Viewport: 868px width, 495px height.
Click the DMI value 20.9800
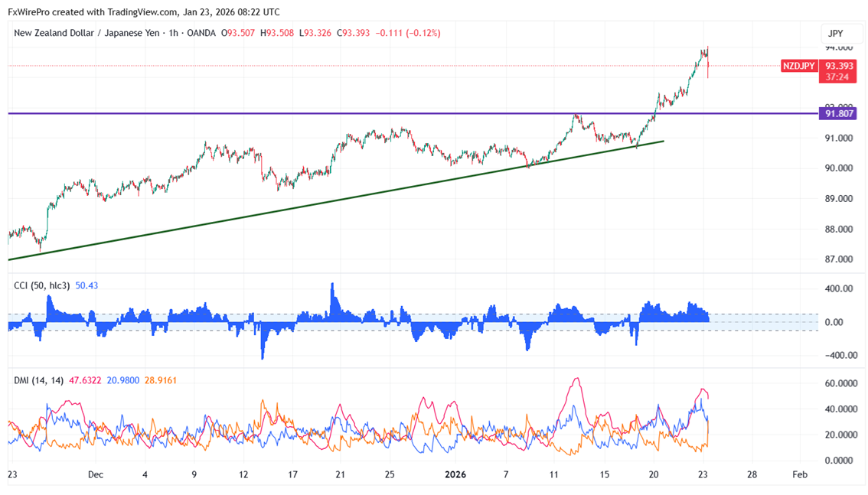[123, 380]
